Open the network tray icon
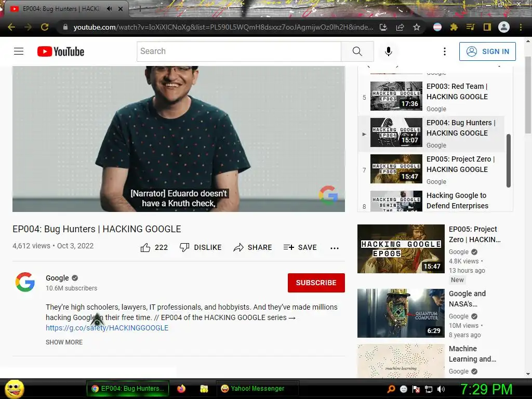Viewport: 532px width, 399px height. tap(429, 389)
